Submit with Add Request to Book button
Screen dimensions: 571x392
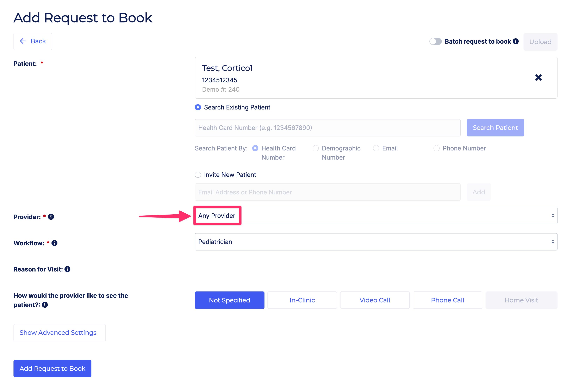coord(52,368)
